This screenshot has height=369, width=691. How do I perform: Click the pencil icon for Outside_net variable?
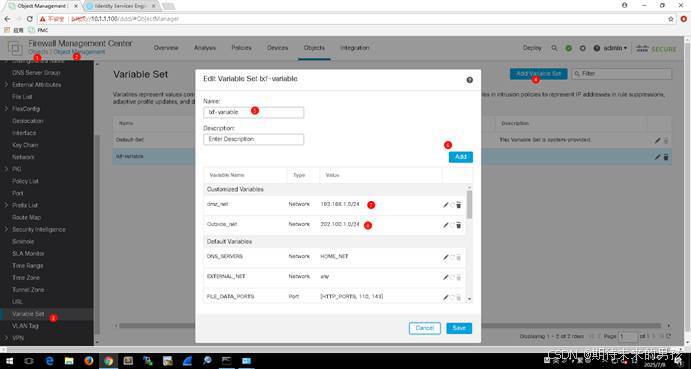(446, 225)
